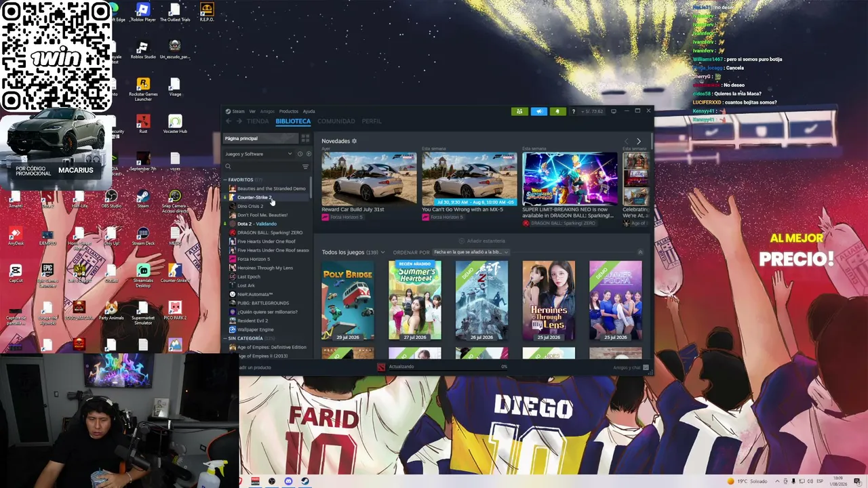This screenshot has height=488, width=868.
Task: Click the Actualizando download progress bar
Action: (448, 367)
